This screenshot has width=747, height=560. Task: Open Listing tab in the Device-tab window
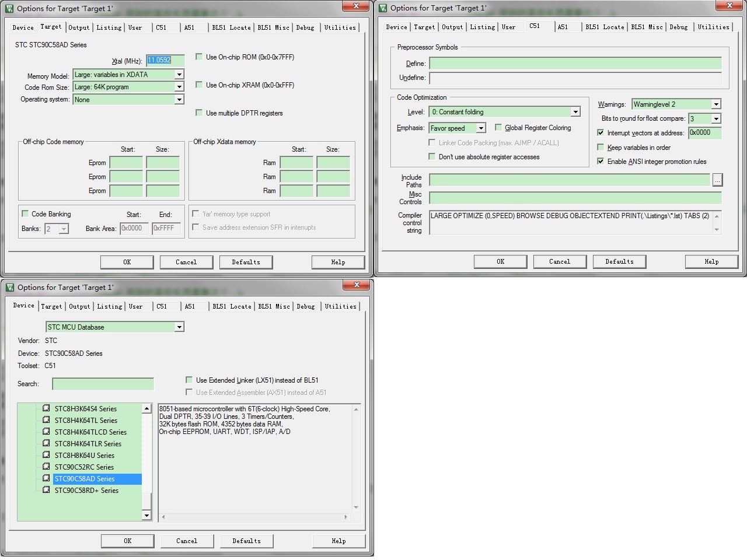[110, 306]
